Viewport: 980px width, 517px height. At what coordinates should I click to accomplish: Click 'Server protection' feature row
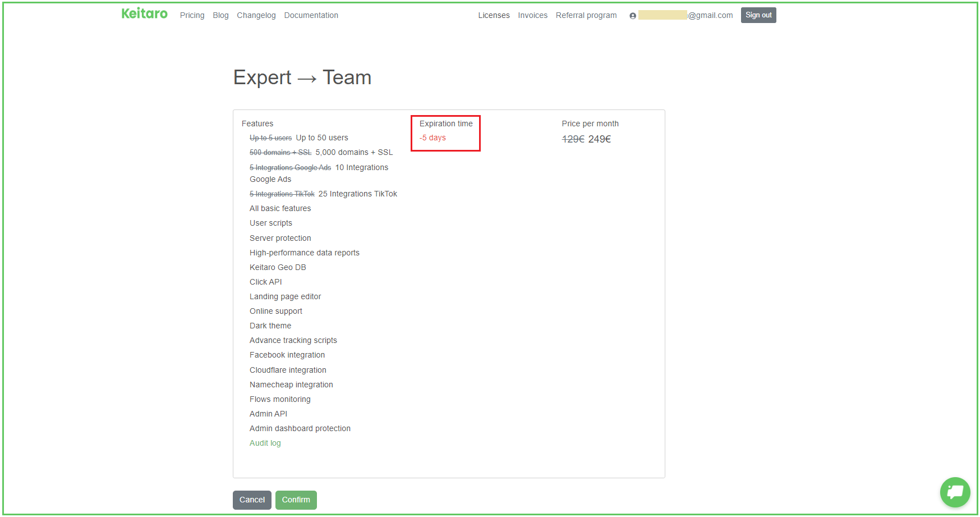280,238
